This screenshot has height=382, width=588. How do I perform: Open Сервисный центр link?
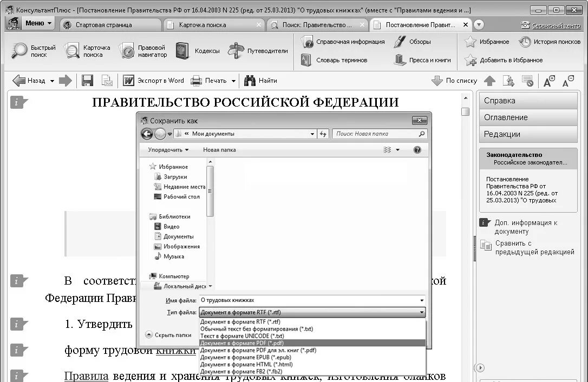point(556,25)
